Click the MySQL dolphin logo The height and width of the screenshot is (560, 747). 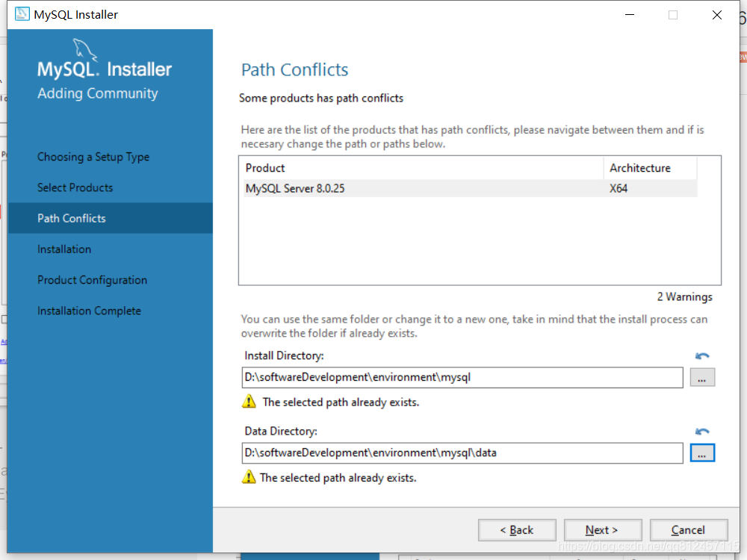pos(85,49)
